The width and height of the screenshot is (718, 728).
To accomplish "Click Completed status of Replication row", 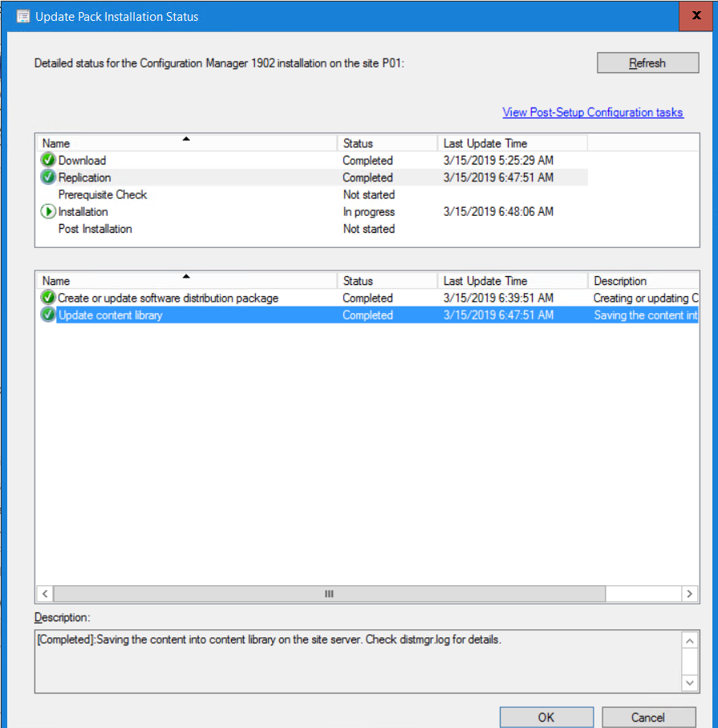I will (367, 177).
